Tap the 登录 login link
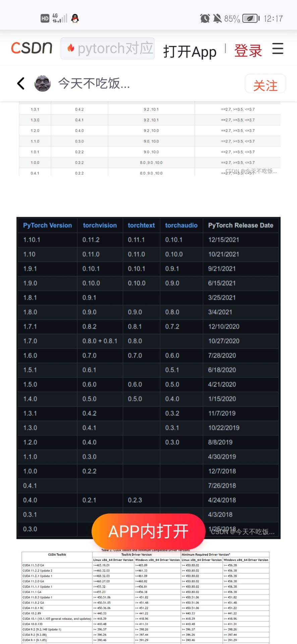The height and width of the screenshot is (644, 297). tap(248, 51)
